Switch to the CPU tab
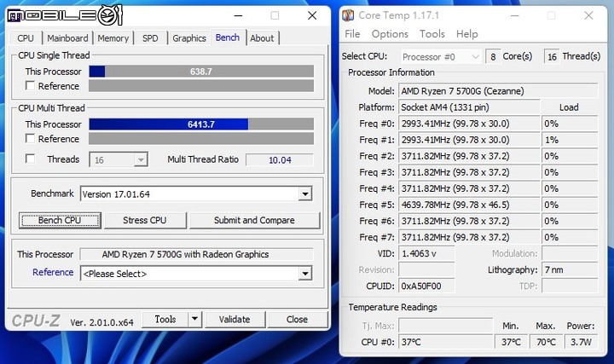614x364 pixels. click(x=26, y=38)
